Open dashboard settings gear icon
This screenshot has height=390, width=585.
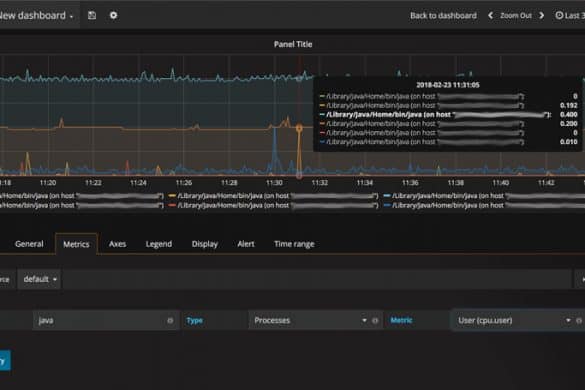[x=113, y=15]
